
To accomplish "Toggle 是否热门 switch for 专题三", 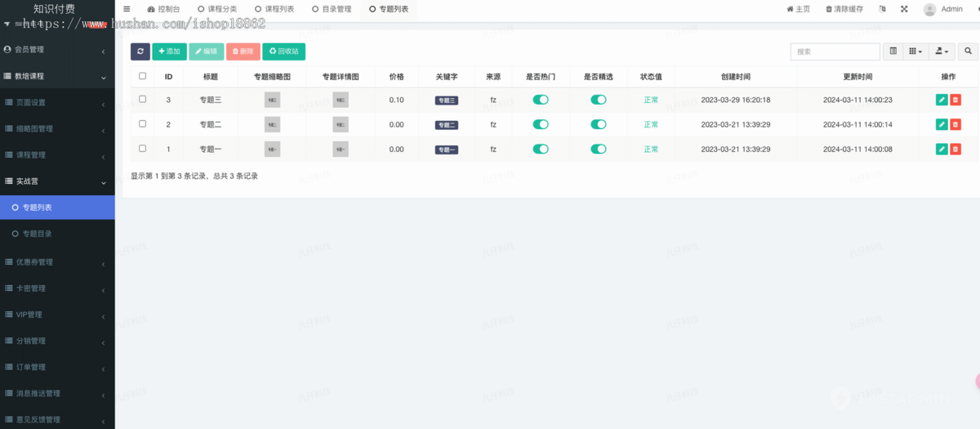I will [x=541, y=100].
